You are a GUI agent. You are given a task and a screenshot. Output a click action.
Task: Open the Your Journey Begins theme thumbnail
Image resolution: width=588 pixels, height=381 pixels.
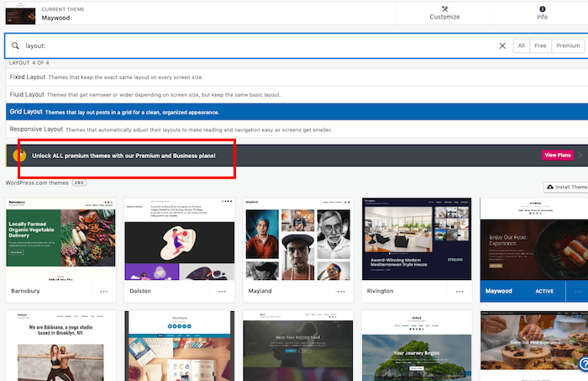coord(417,346)
